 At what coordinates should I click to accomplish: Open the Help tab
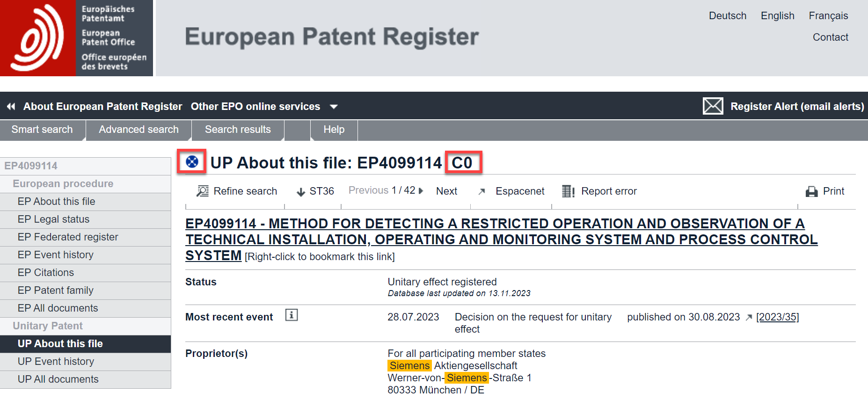pos(334,130)
